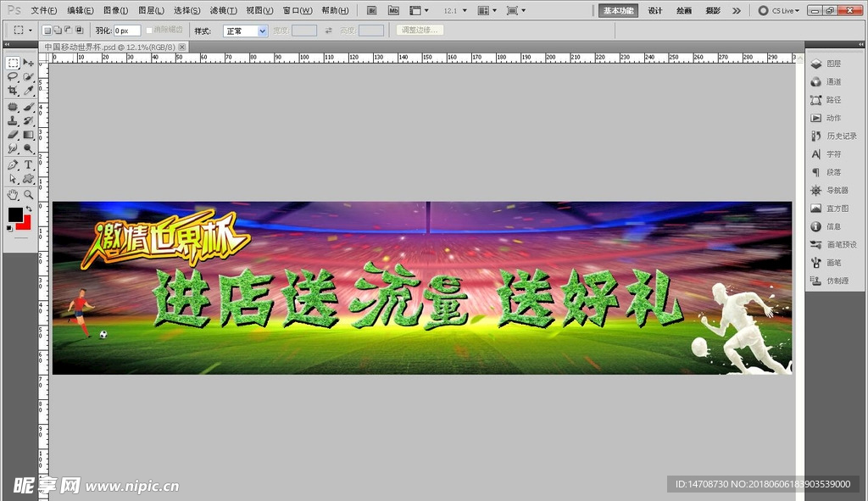
Task: Launch Mini Bridge with the Mb icon
Action: tap(393, 10)
